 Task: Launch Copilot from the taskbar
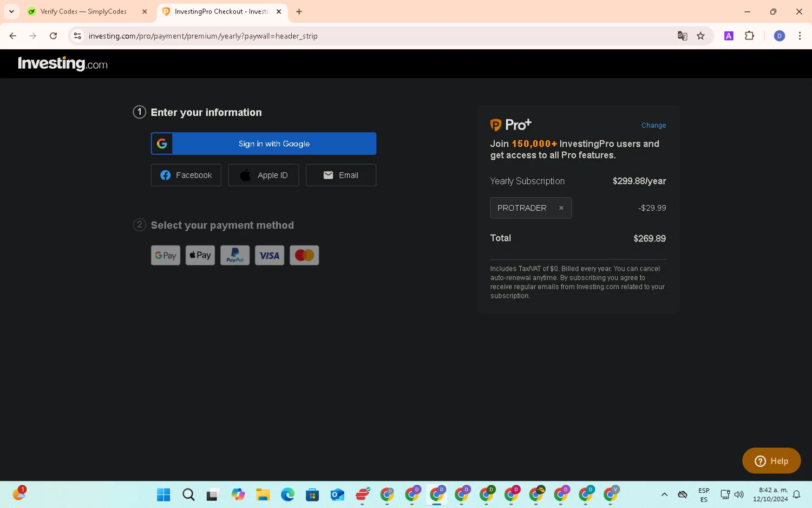tap(238, 494)
